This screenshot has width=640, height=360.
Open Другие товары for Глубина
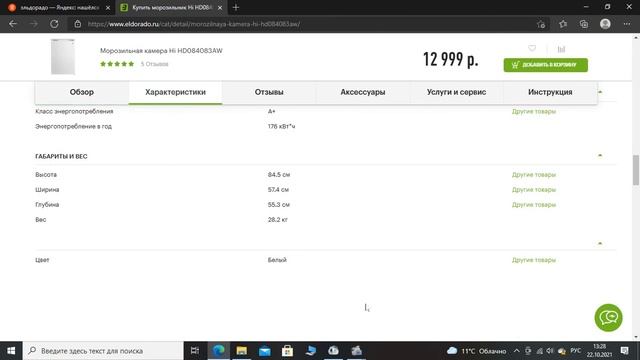534,205
